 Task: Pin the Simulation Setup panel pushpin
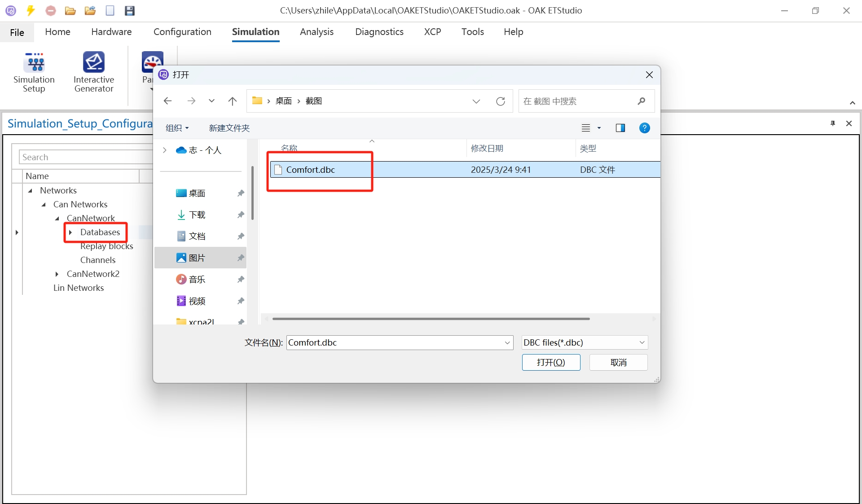833,123
